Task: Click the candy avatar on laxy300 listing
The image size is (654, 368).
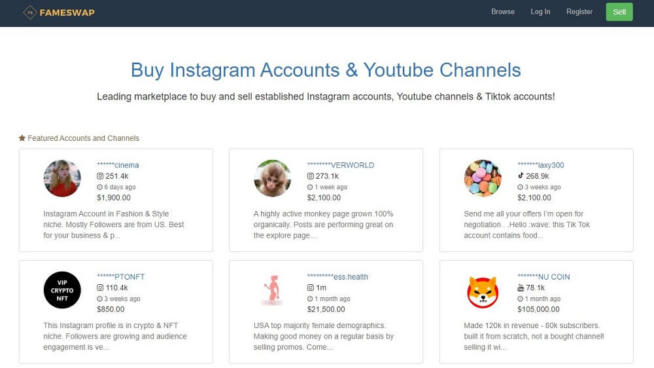Action: point(483,178)
